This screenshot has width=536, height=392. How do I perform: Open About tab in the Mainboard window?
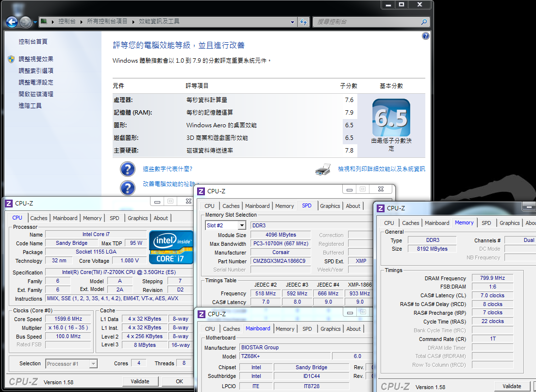[x=353, y=329]
